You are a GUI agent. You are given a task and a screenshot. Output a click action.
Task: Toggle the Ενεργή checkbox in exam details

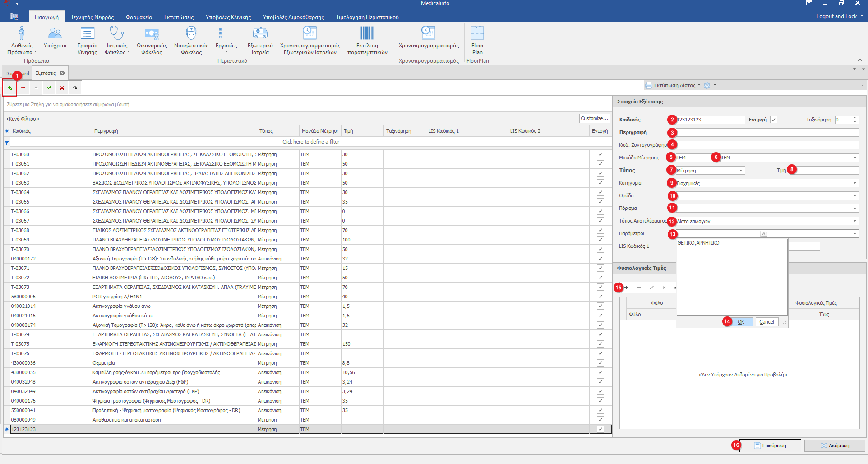(x=774, y=120)
